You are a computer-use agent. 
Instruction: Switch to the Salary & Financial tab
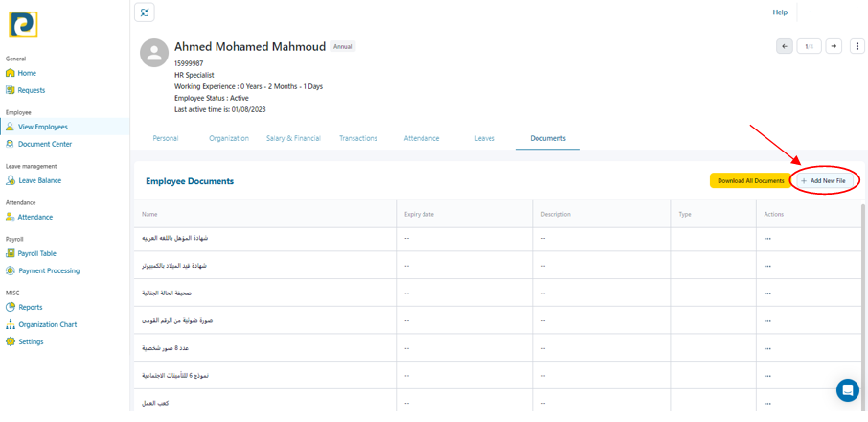pyautogui.click(x=293, y=138)
